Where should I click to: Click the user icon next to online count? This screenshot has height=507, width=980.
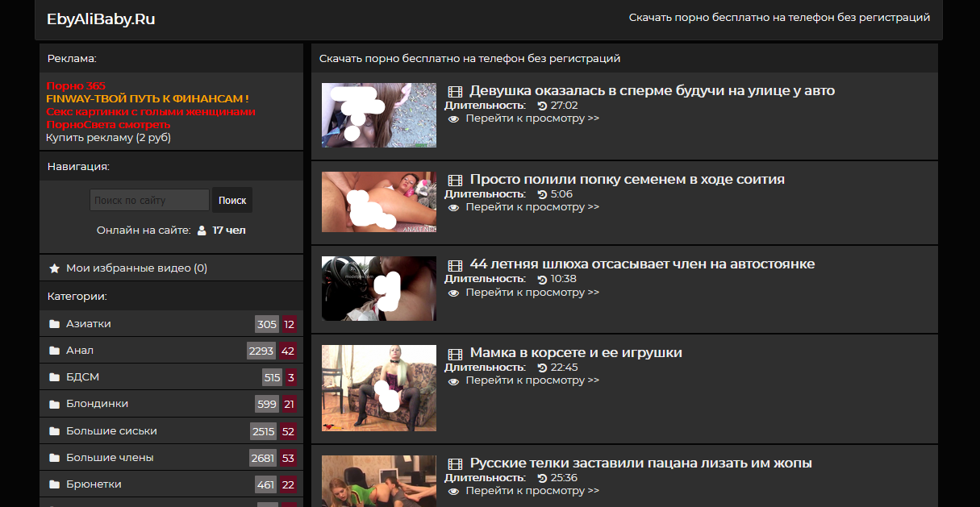point(202,231)
